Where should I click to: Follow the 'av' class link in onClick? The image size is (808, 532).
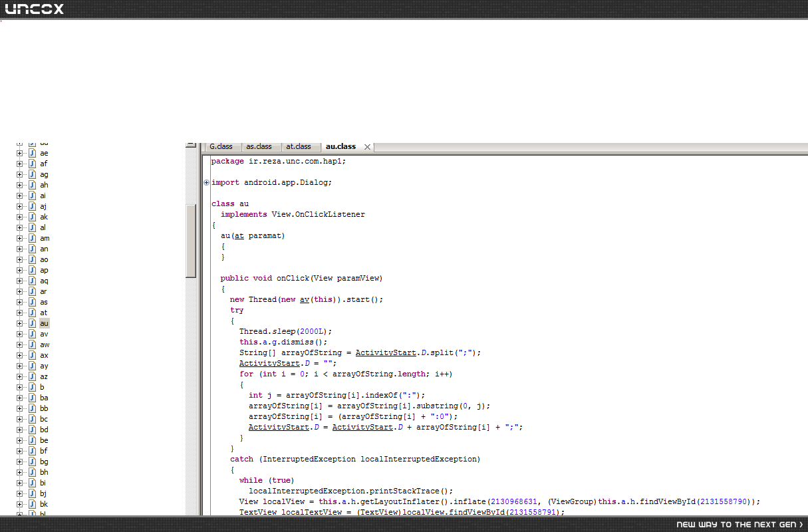[x=305, y=299]
